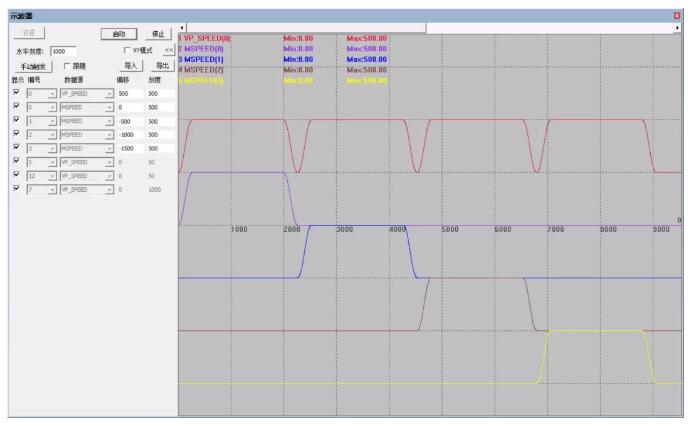
Task: Click the 手动触发 manual trigger button
Action: (x=33, y=67)
